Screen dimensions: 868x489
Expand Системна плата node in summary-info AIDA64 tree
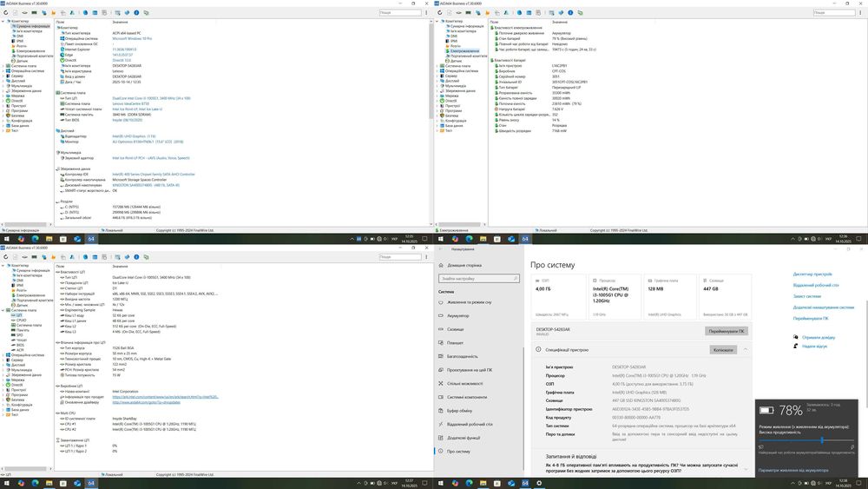(3, 66)
